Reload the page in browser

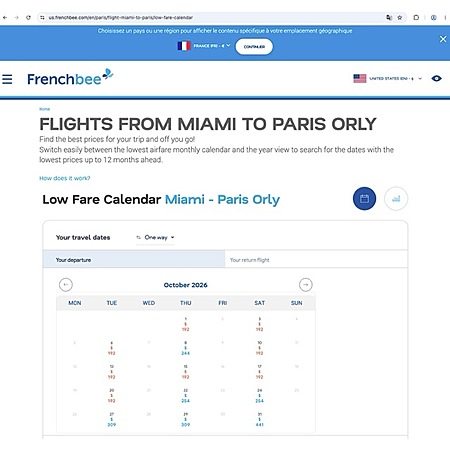[x=28, y=18]
